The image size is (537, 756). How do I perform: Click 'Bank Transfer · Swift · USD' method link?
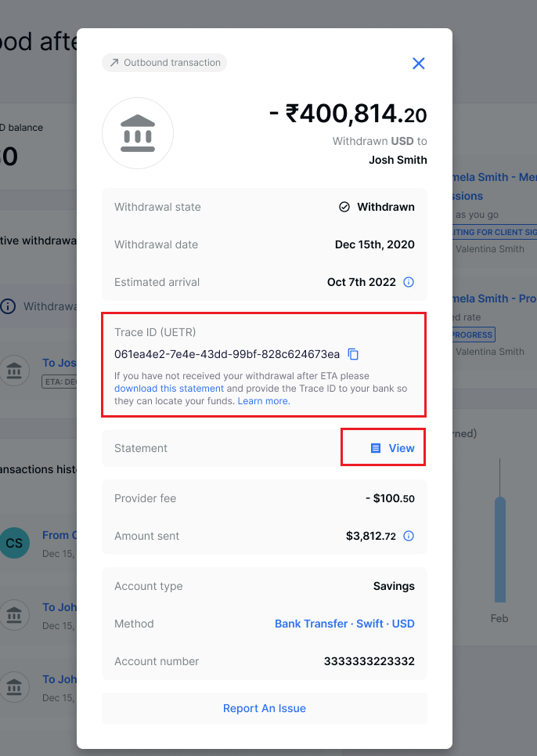pyautogui.click(x=344, y=624)
